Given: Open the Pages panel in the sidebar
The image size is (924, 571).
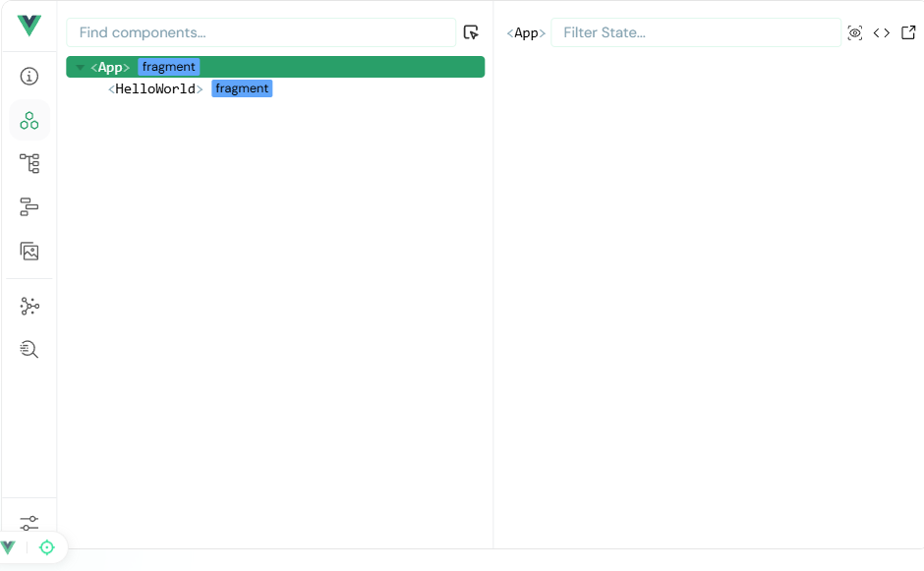Looking at the screenshot, I should click(29, 163).
